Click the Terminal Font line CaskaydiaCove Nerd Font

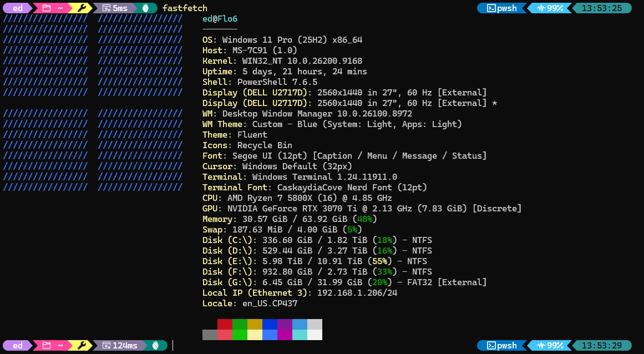tap(315, 188)
